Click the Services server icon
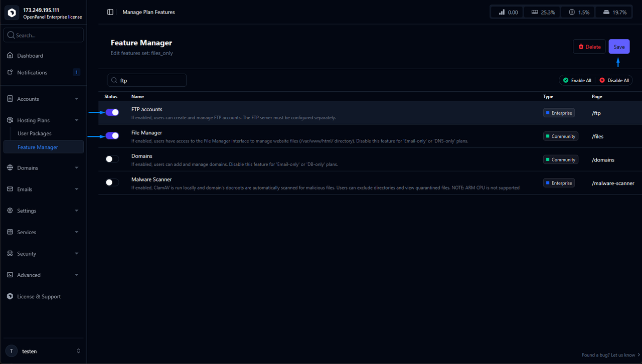The image size is (642, 364). coord(10,232)
